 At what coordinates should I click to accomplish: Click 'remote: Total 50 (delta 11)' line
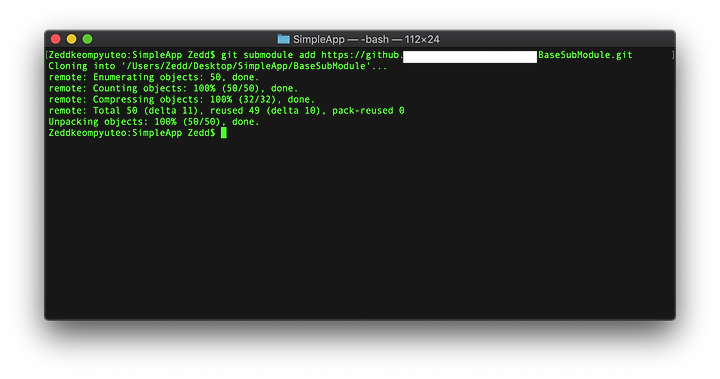(x=226, y=111)
